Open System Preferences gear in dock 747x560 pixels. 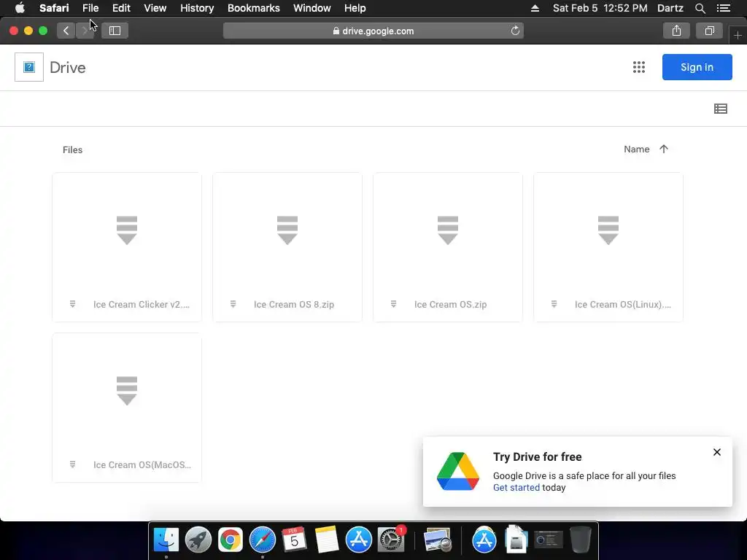point(391,540)
